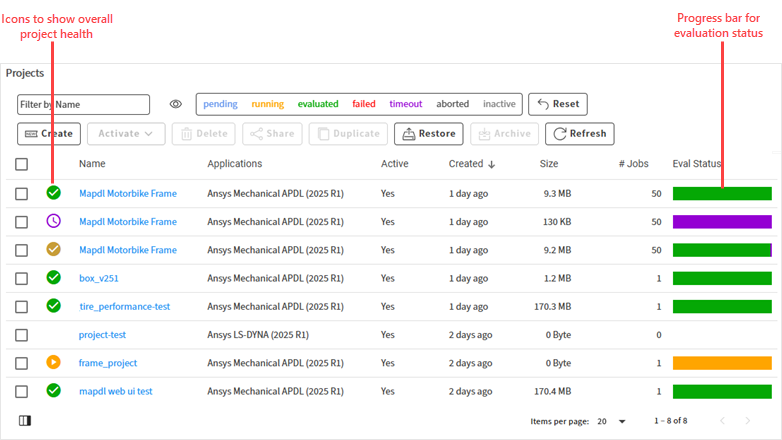
Task: Click the green check icon beside box_v251
Action: (54, 277)
